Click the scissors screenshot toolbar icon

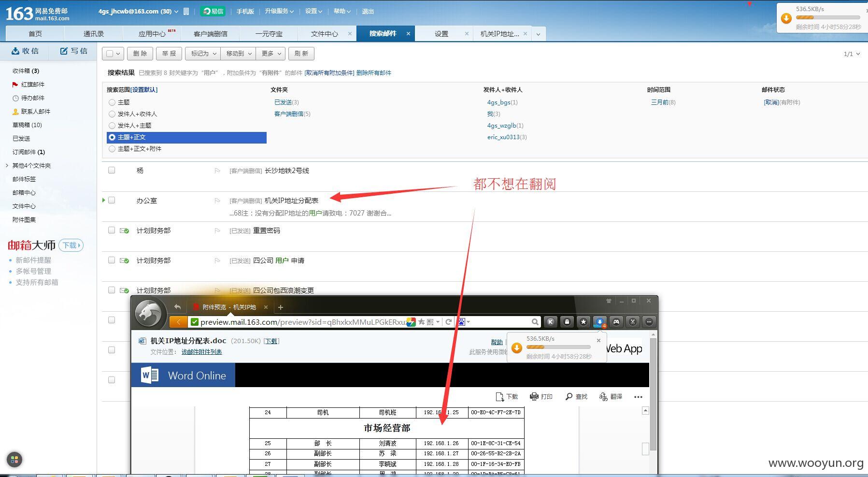tap(633, 322)
